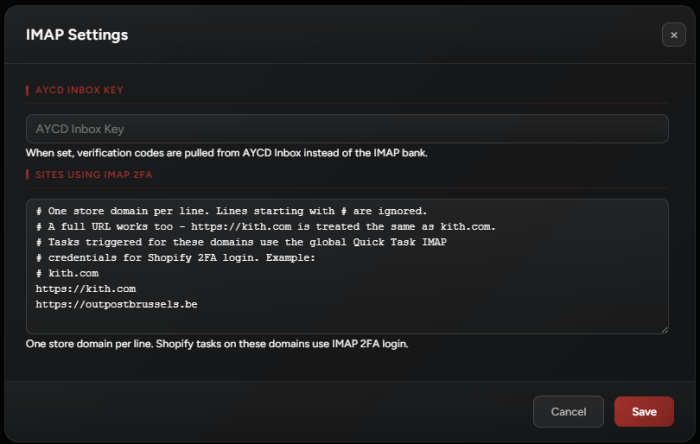The height and width of the screenshot is (444, 700).
Task: Save the IMAP settings
Action: point(644,411)
